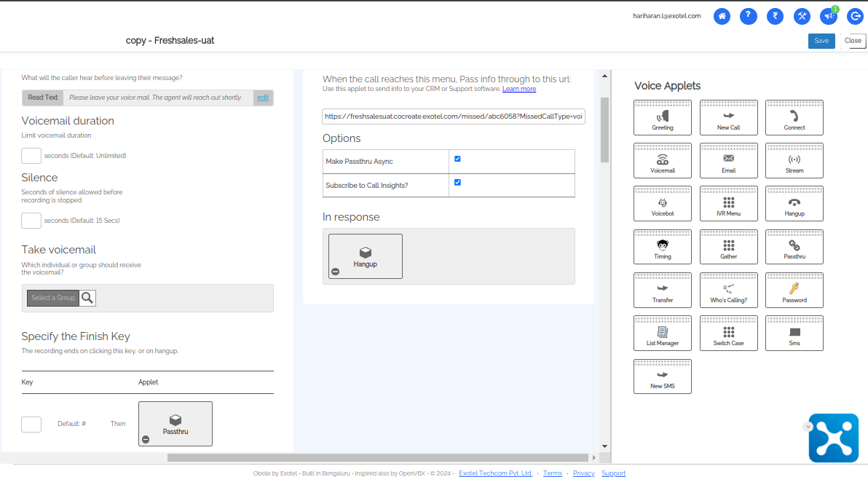Select the Sms applet
868x477 pixels.
(794, 333)
